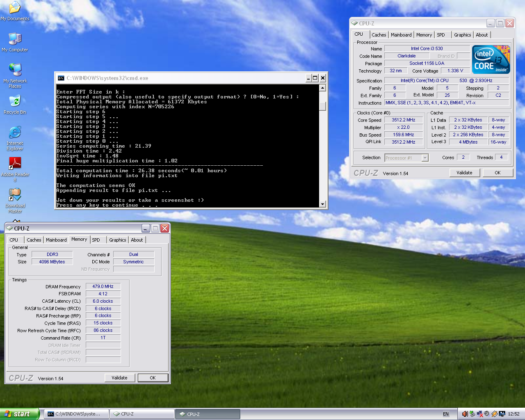525x420 pixels.
Task: Click the 15 clocks Cycle Time value
Action: click(103, 323)
